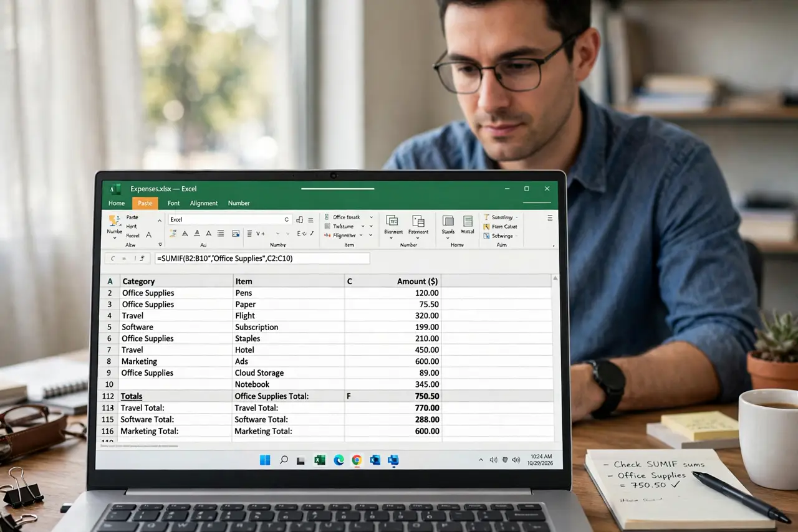The width and height of the screenshot is (798, 532).
Task: Open the Font ribbon tab
Action: [x=173, y=203]
